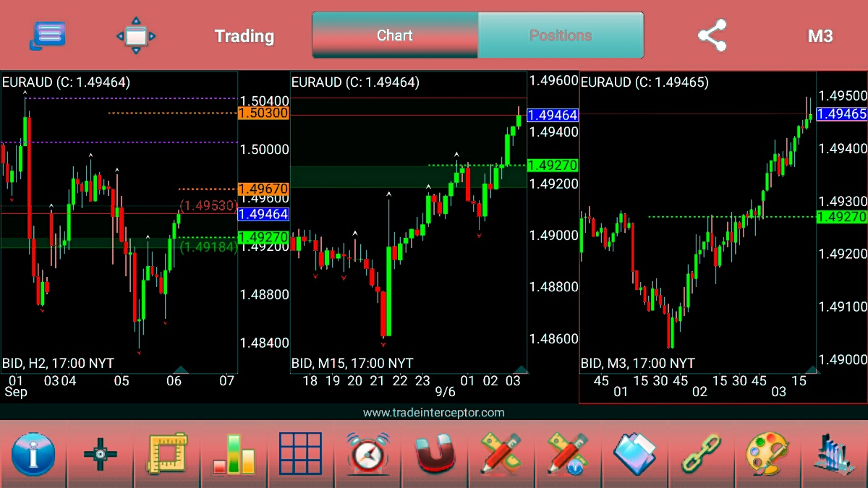The height and width of the screenshot is (488, 868).
Task: Tap the share icon
Action: (712, 35)
